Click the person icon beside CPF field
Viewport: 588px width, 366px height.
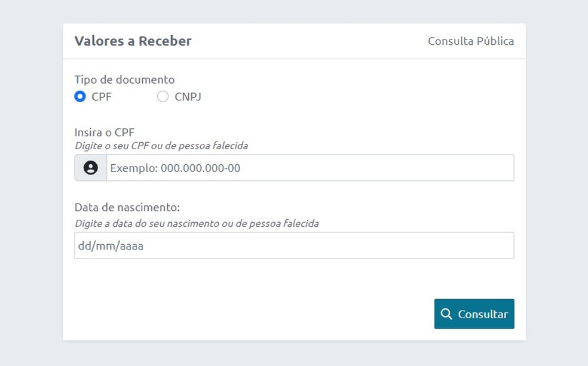[90, 167]
